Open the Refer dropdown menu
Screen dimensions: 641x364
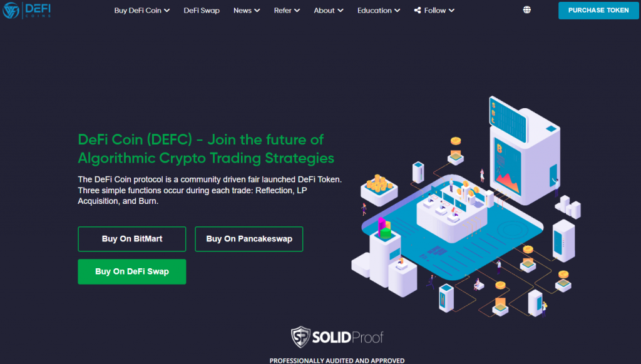[287, 10]
